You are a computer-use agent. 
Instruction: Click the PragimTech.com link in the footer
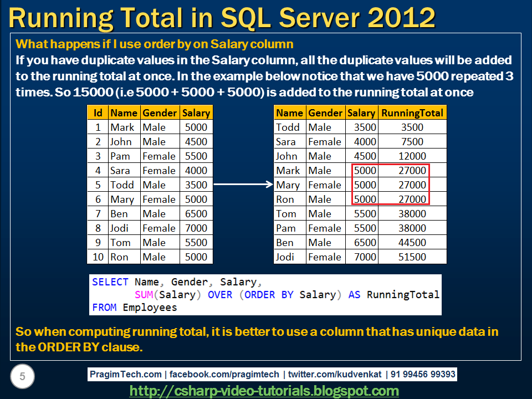coord(125,374)
